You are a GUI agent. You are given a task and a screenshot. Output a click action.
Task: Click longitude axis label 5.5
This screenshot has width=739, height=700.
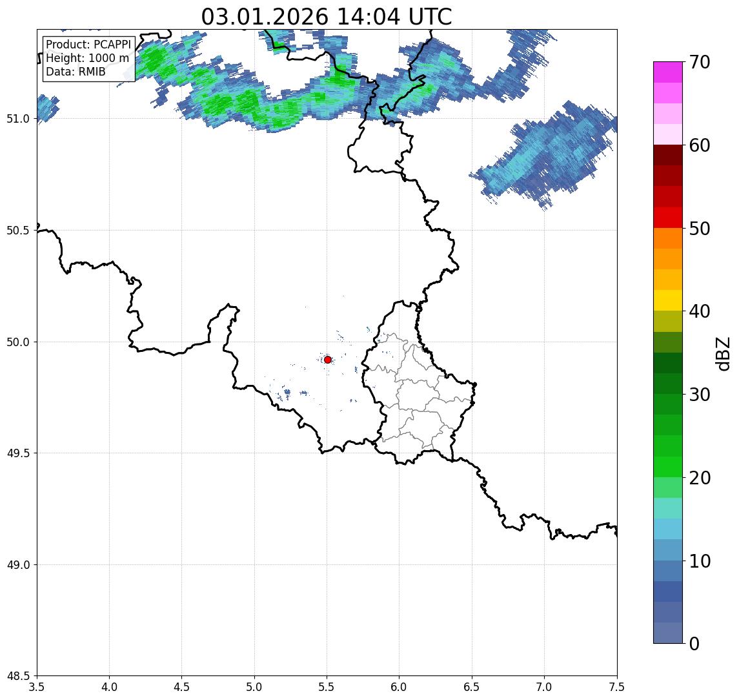(x=327, y=687)
